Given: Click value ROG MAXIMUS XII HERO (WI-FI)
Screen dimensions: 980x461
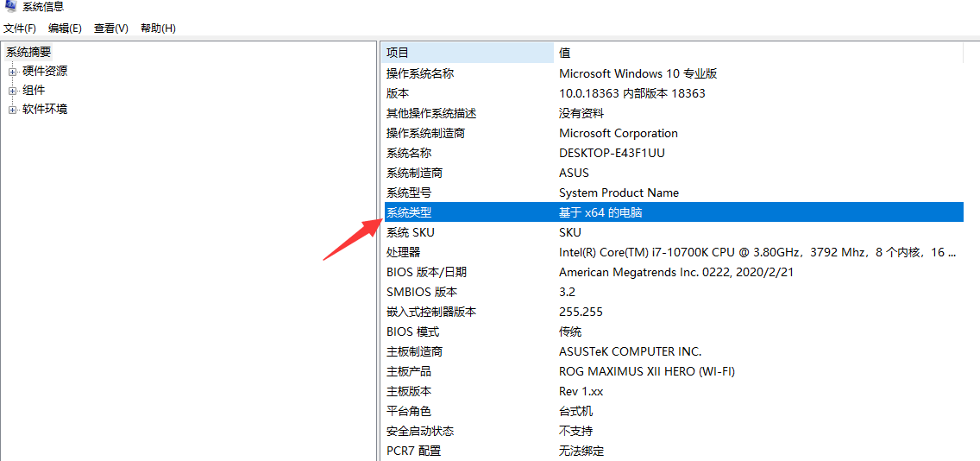Looking at the screenshot, I should click(x=647, y=371).
